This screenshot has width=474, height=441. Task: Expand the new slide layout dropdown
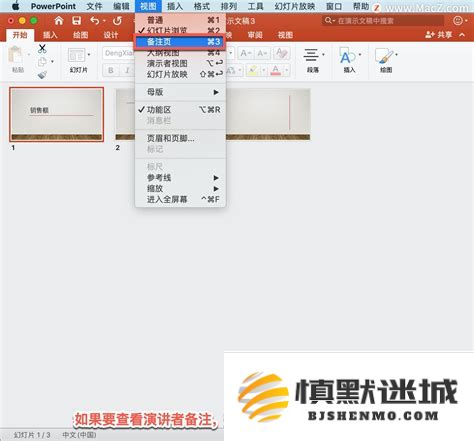(89, 54)
